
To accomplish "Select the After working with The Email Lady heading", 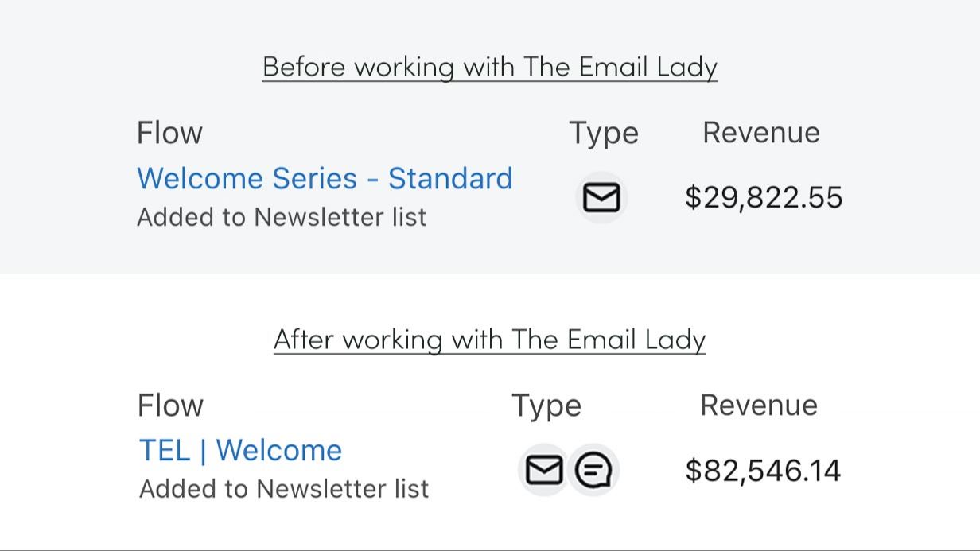I will pos(490,340).
